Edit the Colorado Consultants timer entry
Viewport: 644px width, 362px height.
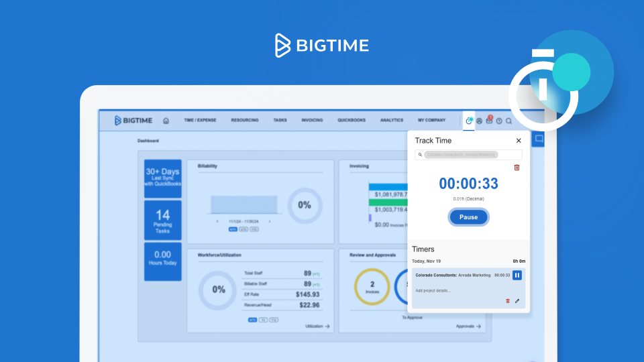tap(517, 301)
